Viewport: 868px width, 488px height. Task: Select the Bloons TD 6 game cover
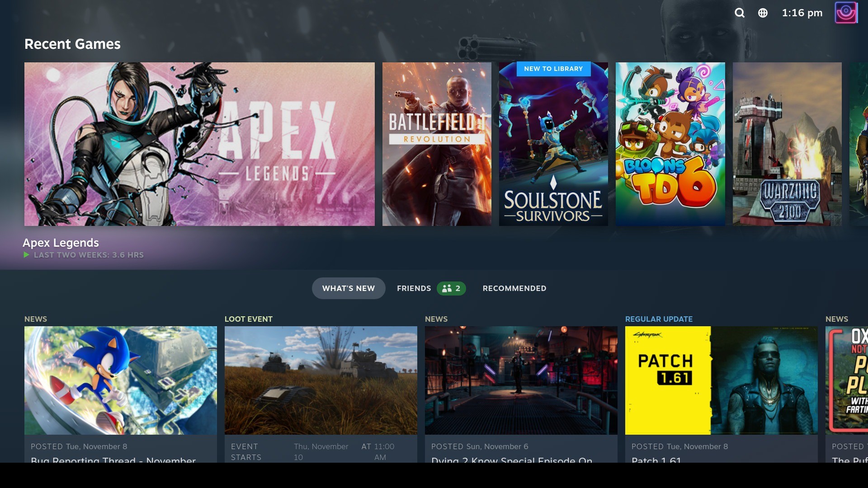(670, 144)
